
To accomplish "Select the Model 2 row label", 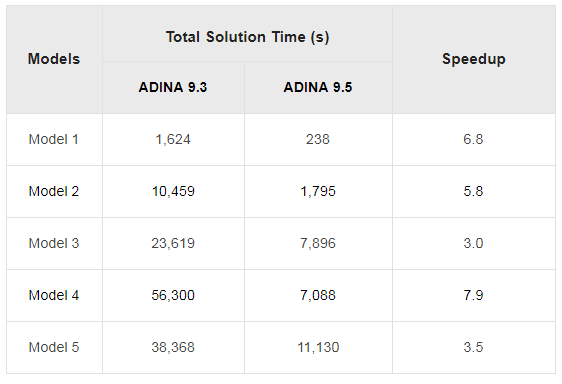I will [54, 191].
